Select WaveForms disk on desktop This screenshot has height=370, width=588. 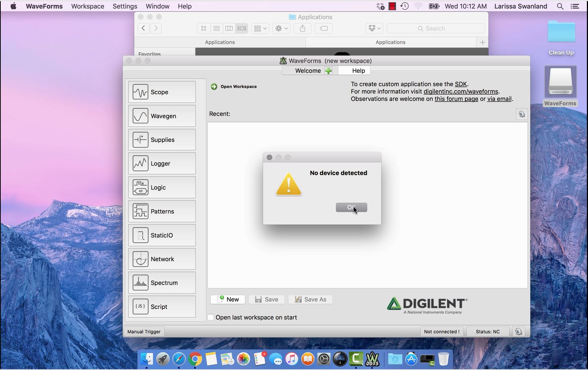coord(560,86)
